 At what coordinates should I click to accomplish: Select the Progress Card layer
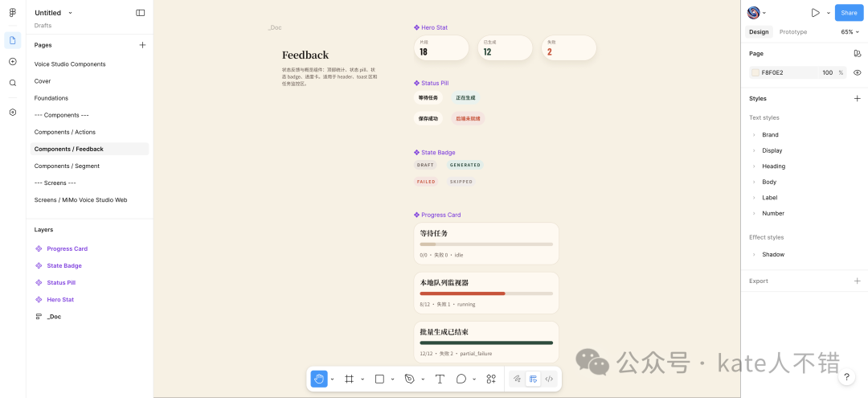click(67, 248)
